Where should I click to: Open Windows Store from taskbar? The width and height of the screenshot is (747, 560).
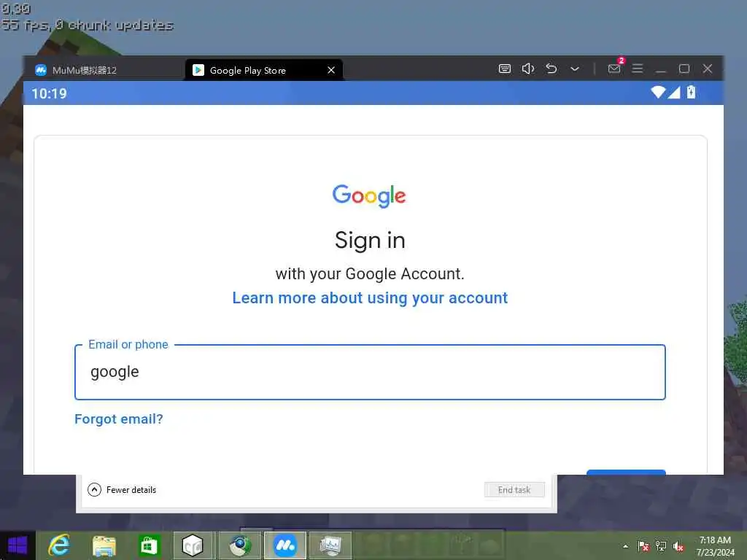click(148, 545)
